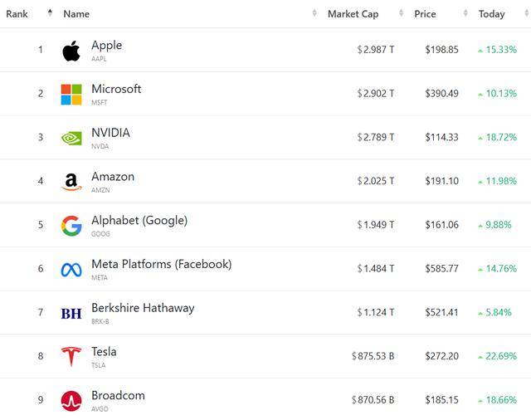Click the Alphabet Google logo icon
The width and height of the screenshot is (531, 420).
[71, 226]
